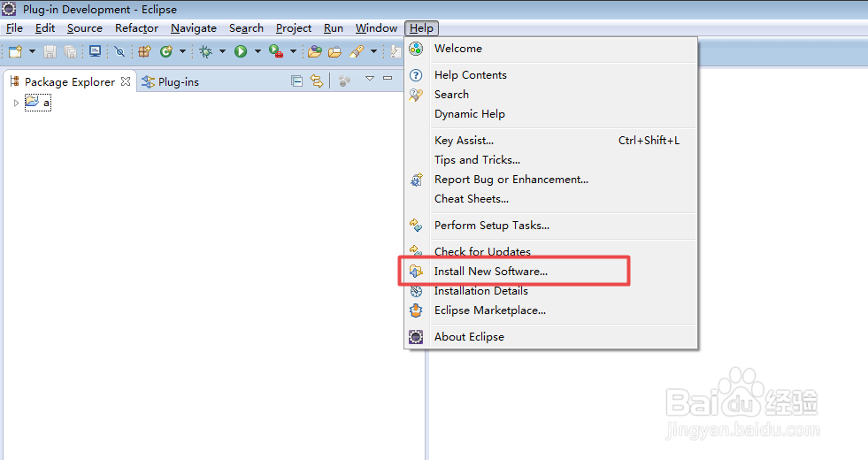Image resolution: width=868 pixels, height=460 pixels.
Task: Choose Tips and Tricks... menu entry
Action: pyautogui.click(x=551, y=160)
